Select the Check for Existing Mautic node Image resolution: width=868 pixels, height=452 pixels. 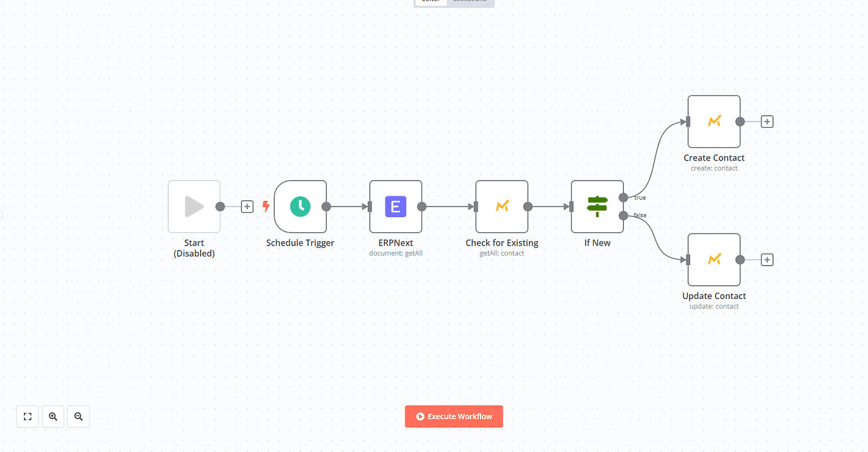(x=502, y=206)
